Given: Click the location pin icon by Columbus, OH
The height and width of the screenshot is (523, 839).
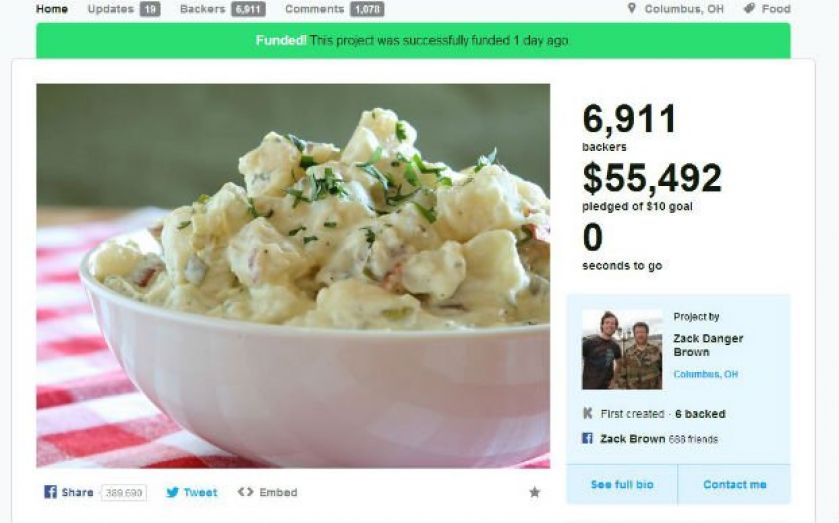Looking at the screenshot, I should pos(631,8).
